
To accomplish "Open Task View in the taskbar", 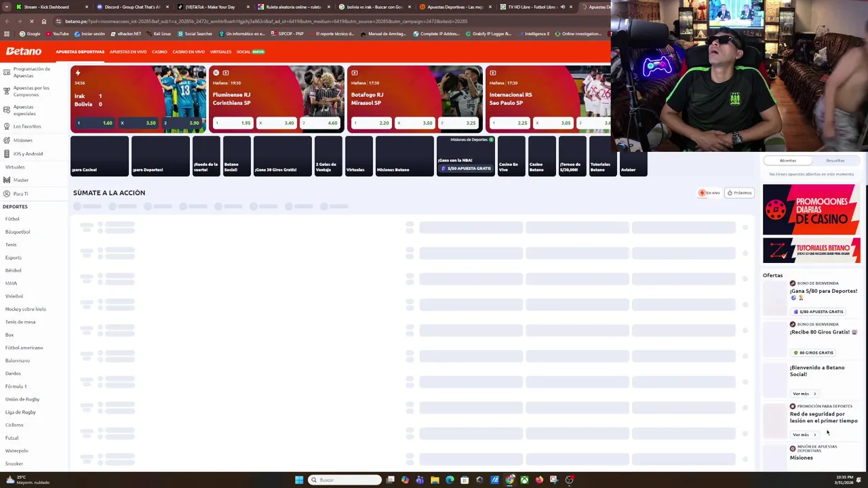I will click(391, 480).
